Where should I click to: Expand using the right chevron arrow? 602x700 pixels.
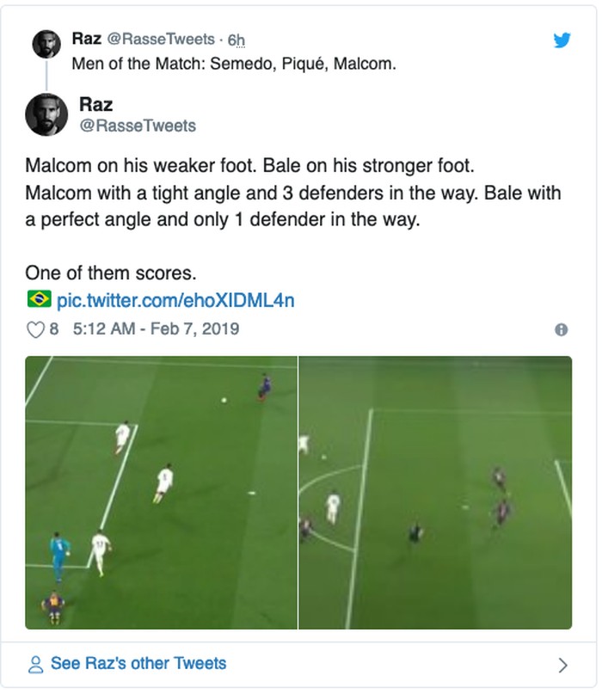click(562, 664)
